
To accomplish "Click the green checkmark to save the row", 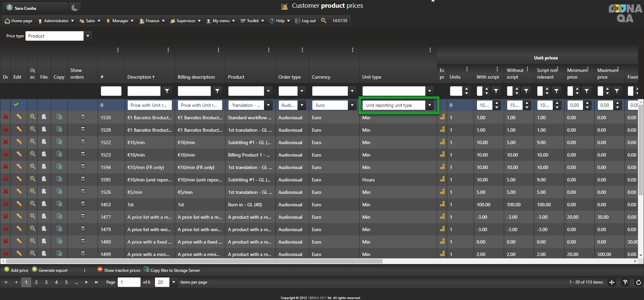I will 16,105.
